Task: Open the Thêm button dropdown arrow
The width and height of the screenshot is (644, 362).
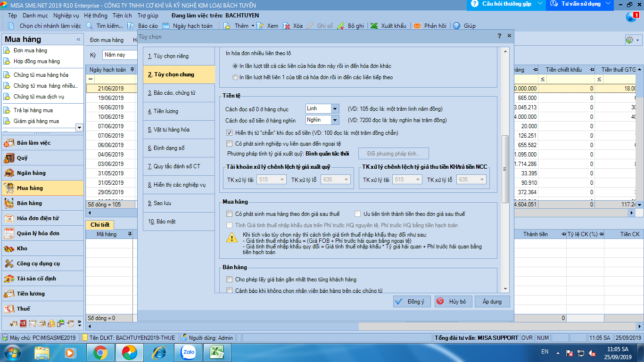Action: [253, 26]
